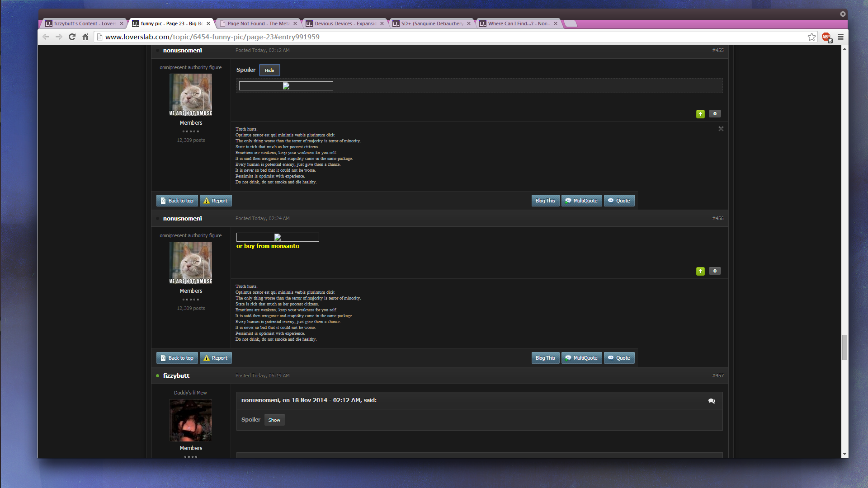Toggle MultiQuote on post #456
The image size is (868, 488).
pyautogui.click(x=581, y=358)
